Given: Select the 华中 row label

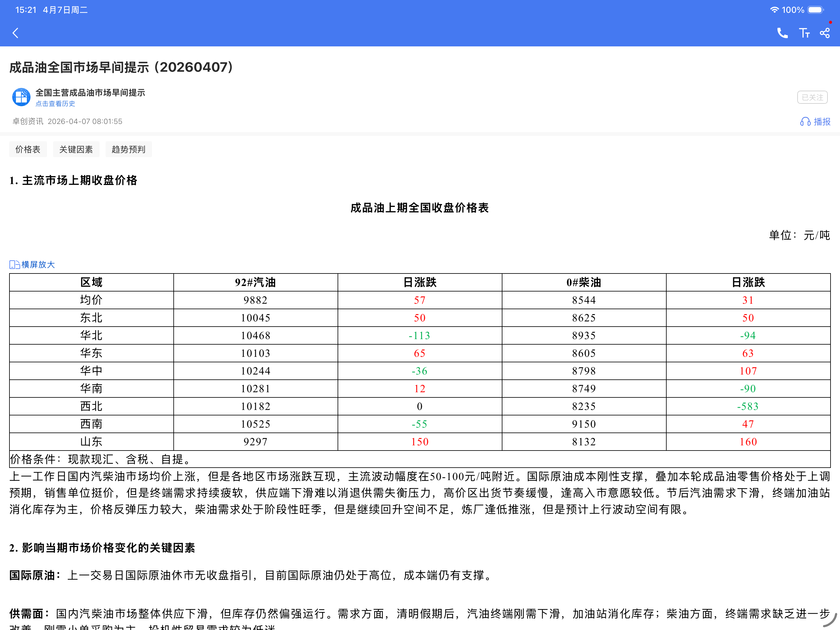Looking at the screenshot, I should (92, 371).
